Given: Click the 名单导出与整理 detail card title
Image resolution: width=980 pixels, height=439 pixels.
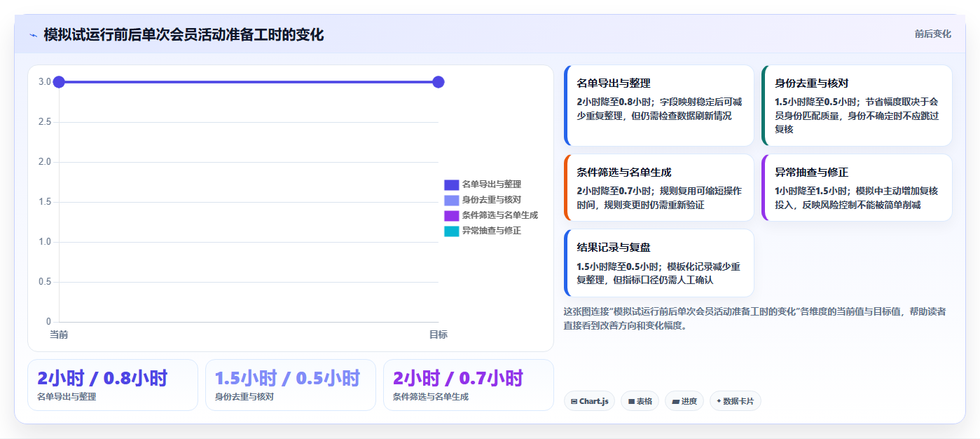Looking at the screenshot, I should click(x=614, y=83).
